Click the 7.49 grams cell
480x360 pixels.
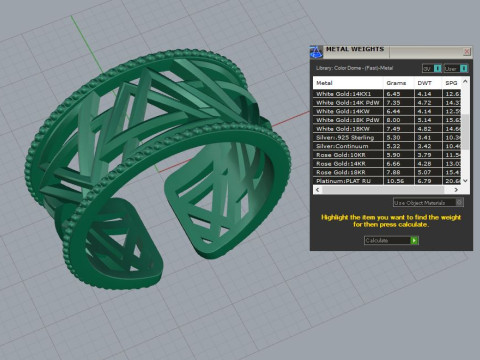(x=399, y=129)
